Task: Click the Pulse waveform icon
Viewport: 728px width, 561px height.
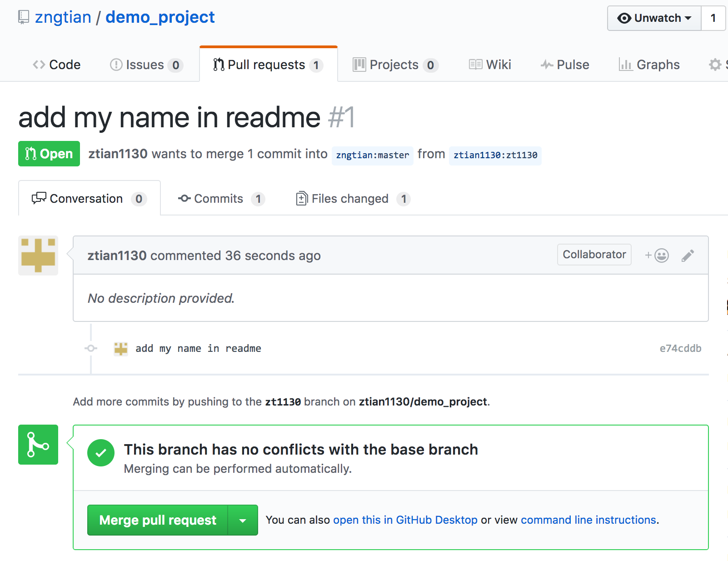Action: 547,65
